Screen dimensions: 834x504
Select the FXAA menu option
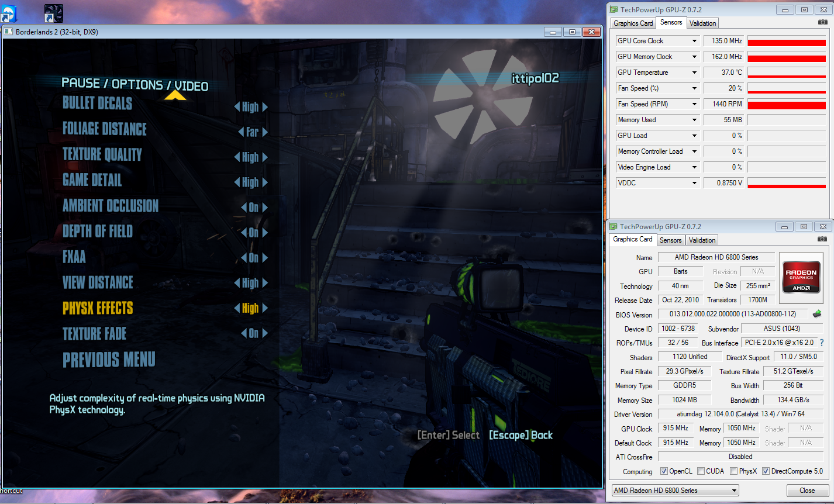coord(74,257)
